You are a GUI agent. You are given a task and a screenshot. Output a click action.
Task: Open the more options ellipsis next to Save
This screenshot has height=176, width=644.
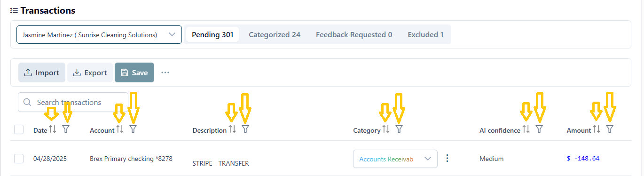[x=165, y=72]
